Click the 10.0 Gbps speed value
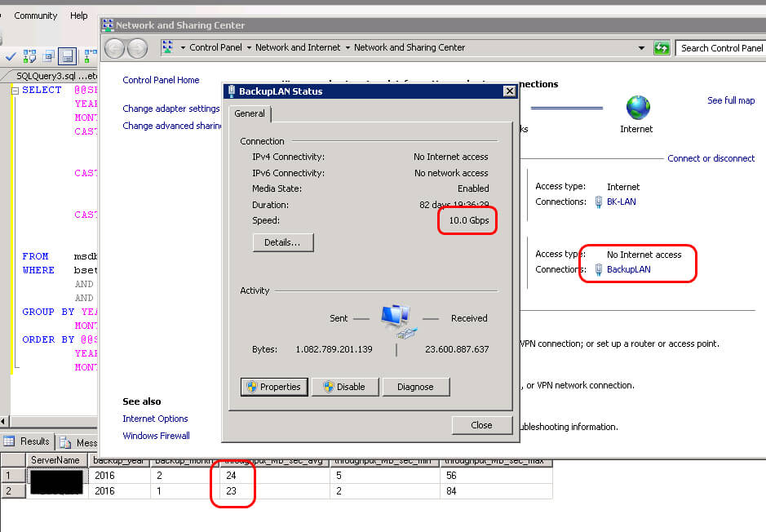The image size is (766, 532). tap(469, 220)
